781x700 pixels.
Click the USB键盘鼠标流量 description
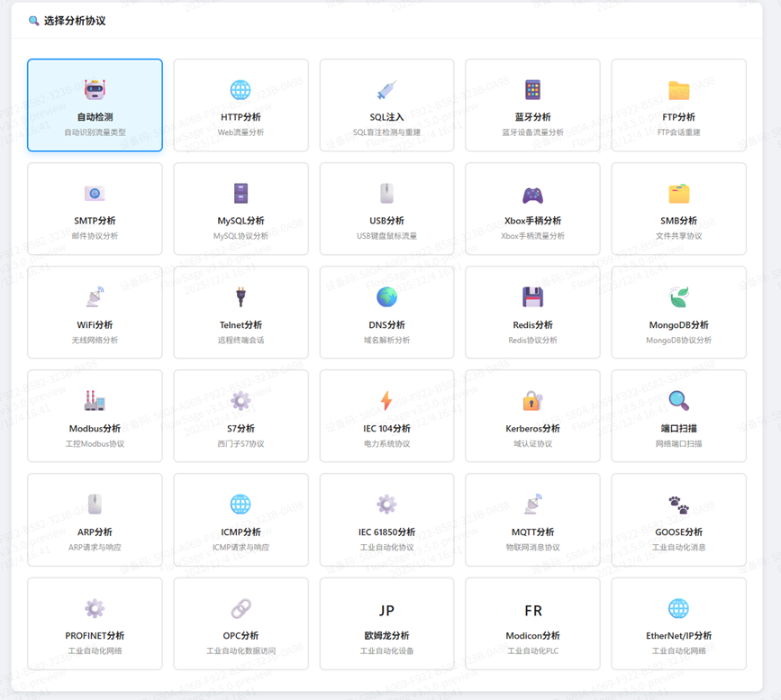[386, 236]
